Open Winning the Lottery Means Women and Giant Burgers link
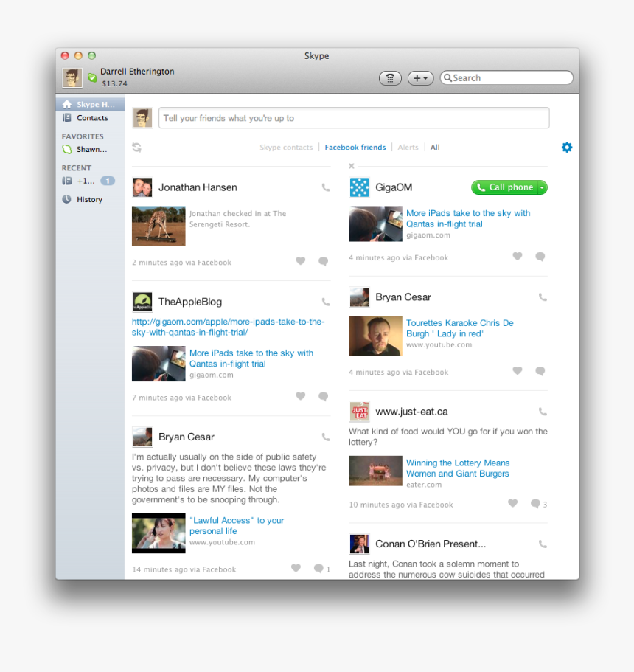 tap(458, 468)
